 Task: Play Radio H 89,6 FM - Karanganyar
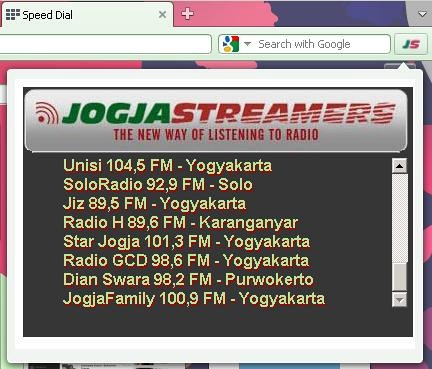point(180,222)
